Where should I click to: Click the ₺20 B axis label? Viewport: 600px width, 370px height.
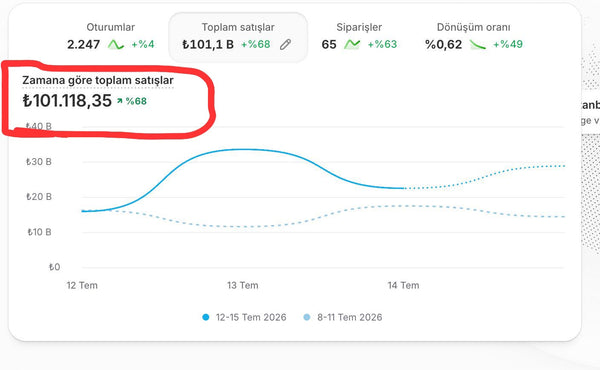(39, 197)
